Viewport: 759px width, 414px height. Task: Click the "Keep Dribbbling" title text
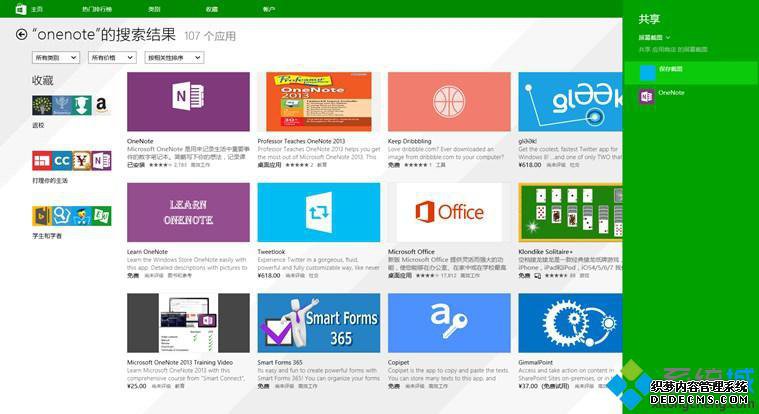[410, 141]
